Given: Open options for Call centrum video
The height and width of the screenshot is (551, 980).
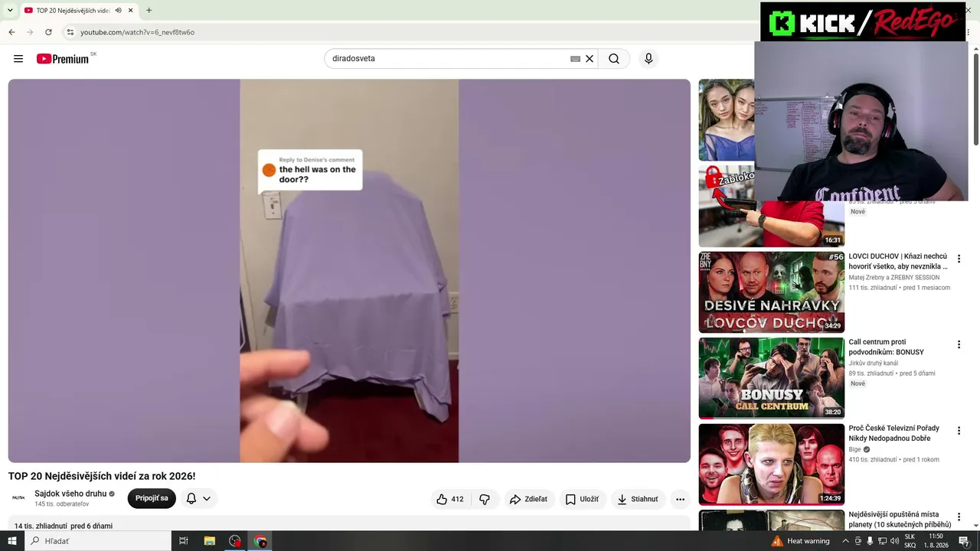Looking at the screenshot, I should pos(959,345).
